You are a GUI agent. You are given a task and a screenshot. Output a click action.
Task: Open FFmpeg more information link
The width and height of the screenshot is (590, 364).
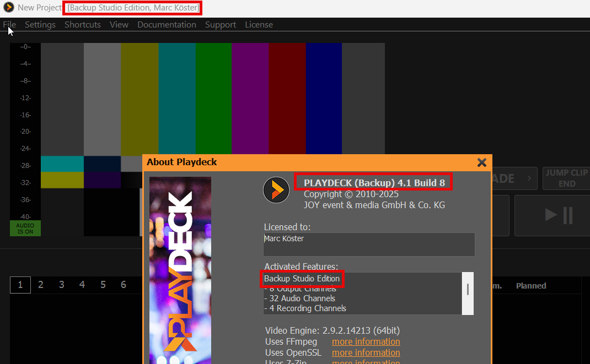point(366,341)
